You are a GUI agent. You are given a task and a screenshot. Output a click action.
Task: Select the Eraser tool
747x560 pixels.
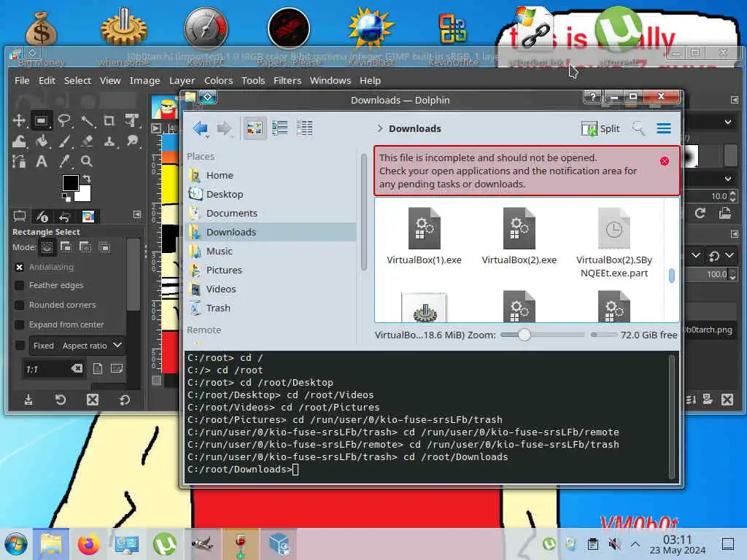click(x=87, y=141)
